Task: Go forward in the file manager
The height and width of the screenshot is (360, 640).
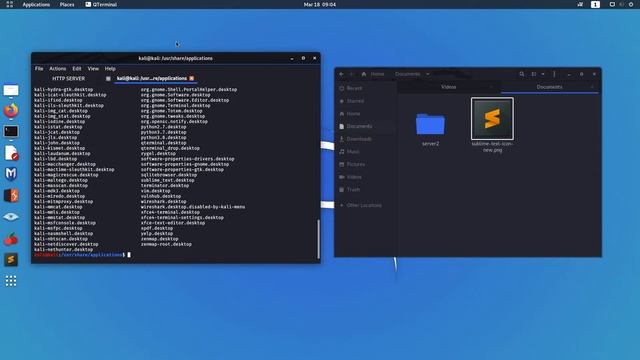Action: 351,74
